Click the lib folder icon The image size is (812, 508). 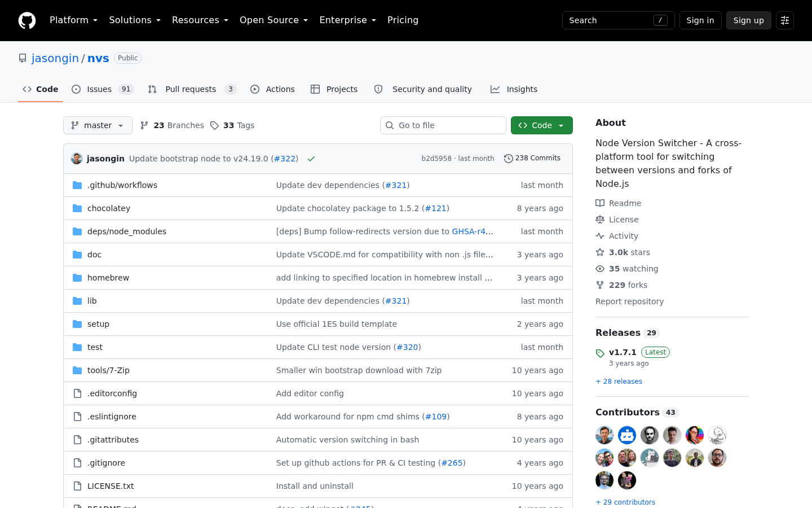[x=77, y=301]
